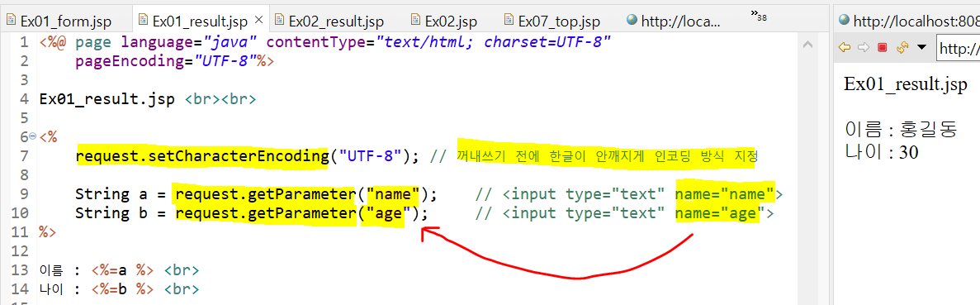Click the Ex01_form.jsp tab file icon
The image size is (980, 305).
point(11,20)
